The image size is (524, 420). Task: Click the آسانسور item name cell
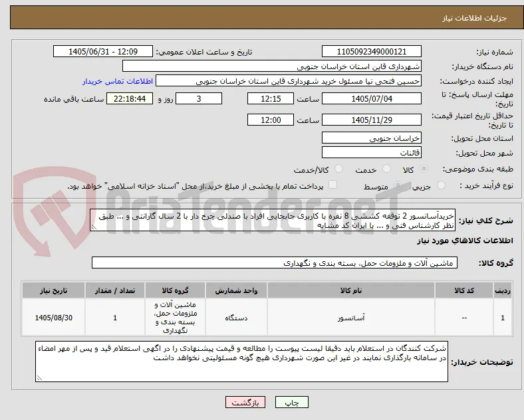[351, 318]
